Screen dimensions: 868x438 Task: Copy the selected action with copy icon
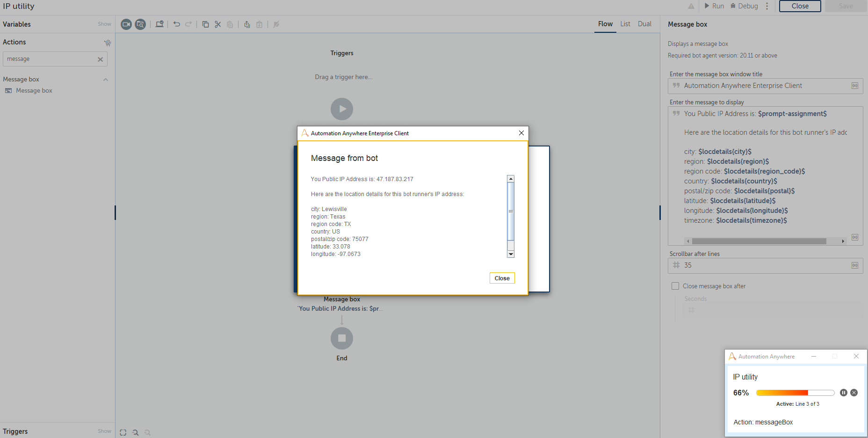tap(205, 24)
